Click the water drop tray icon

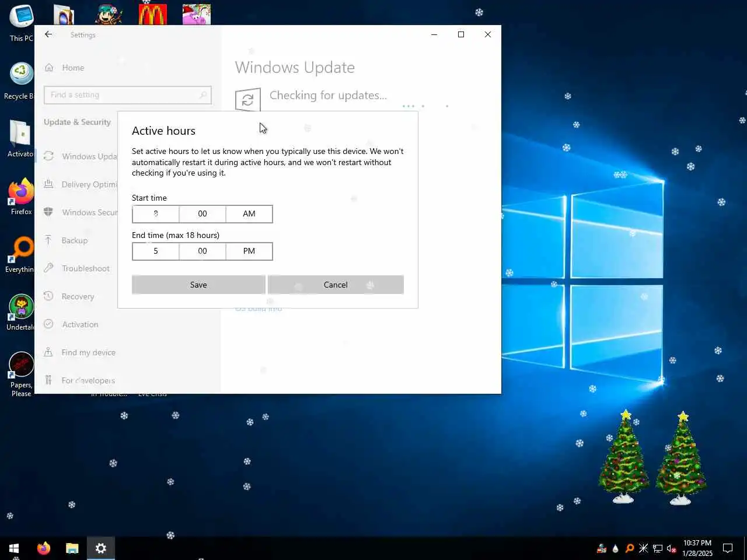coord(615,548)
